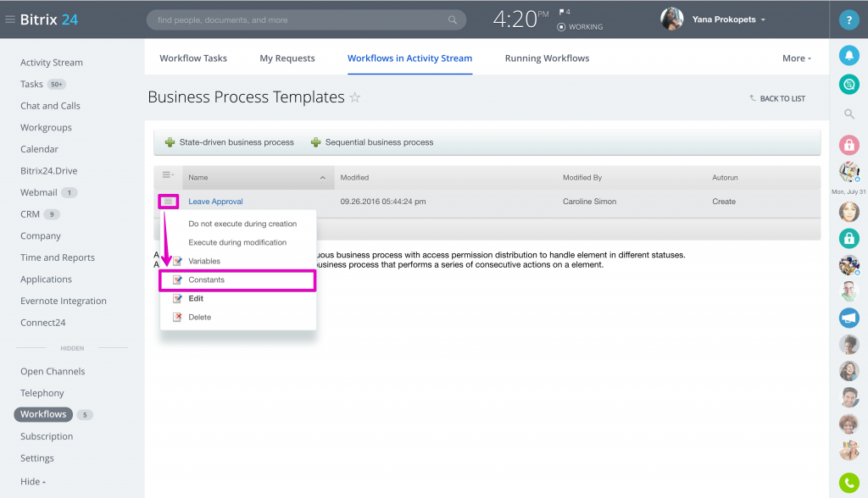Click the green lock icon in right sidebar
This screenshot has height=498, width=868.
coord(849,238)
